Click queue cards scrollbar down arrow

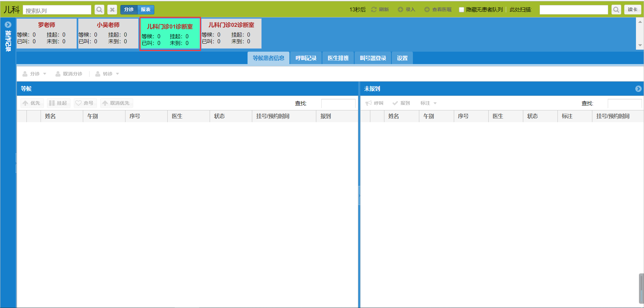click(x=640, y=45)
